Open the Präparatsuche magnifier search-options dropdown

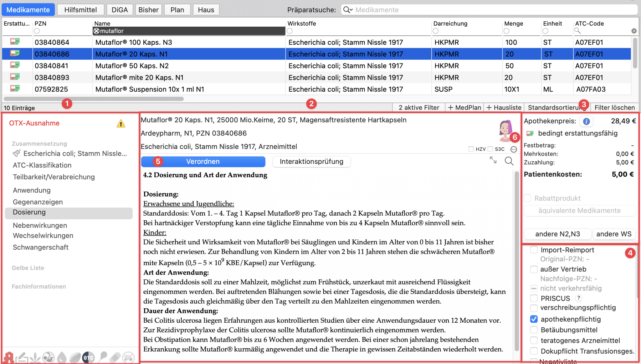pos(348,10)
